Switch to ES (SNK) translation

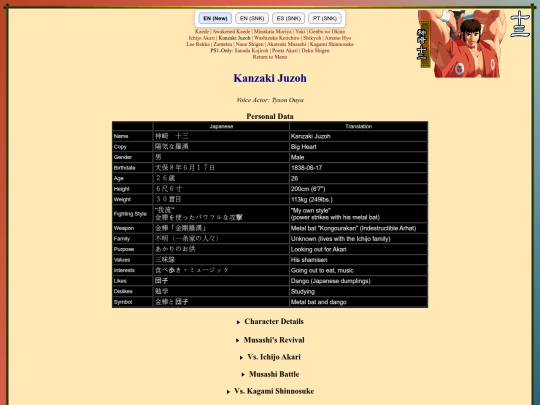tap(288, 18)
